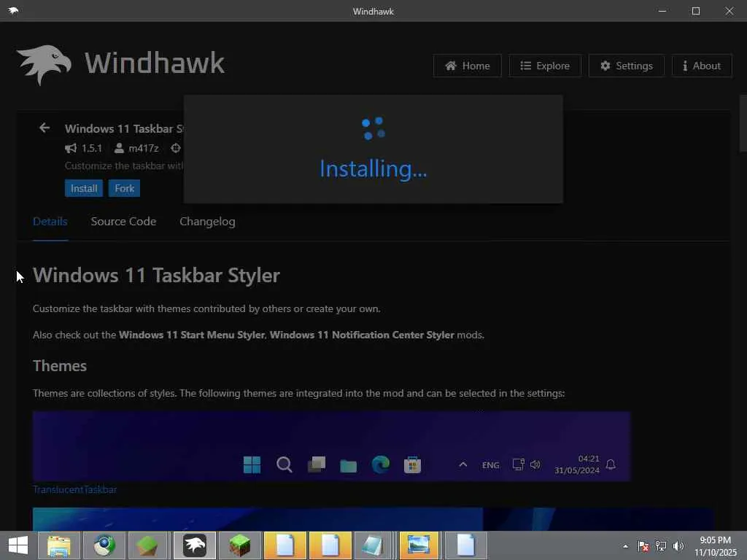Click the volume speaker tray icon

(678, 545)
